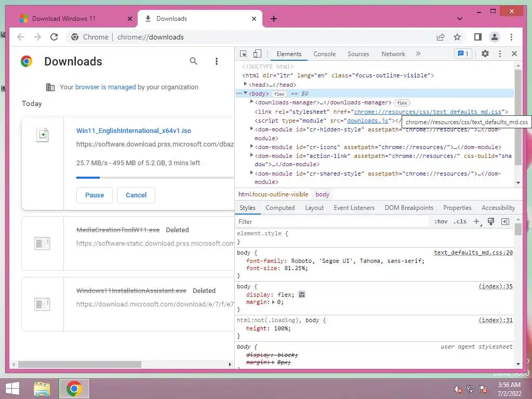Open the Network tab
Image resolution: width=532 pixels, height=399 pixels.
click(x=393, y=54)
